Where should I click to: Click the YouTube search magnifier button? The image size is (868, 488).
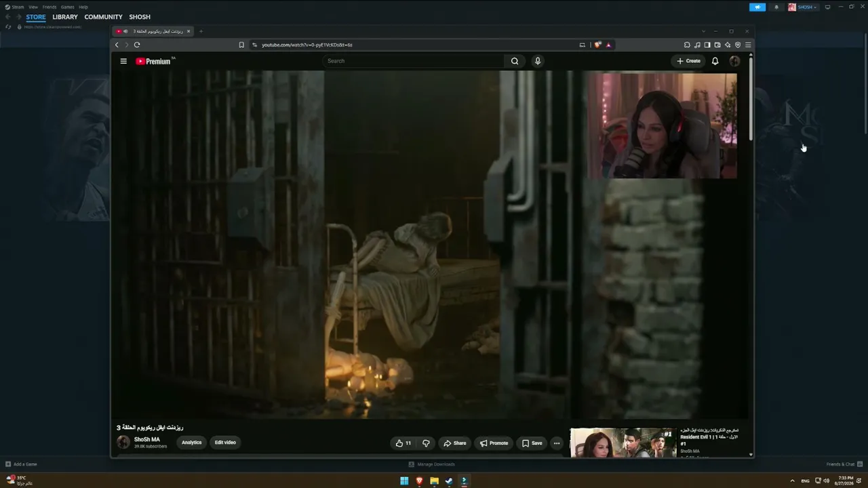(x=515, y=61)
